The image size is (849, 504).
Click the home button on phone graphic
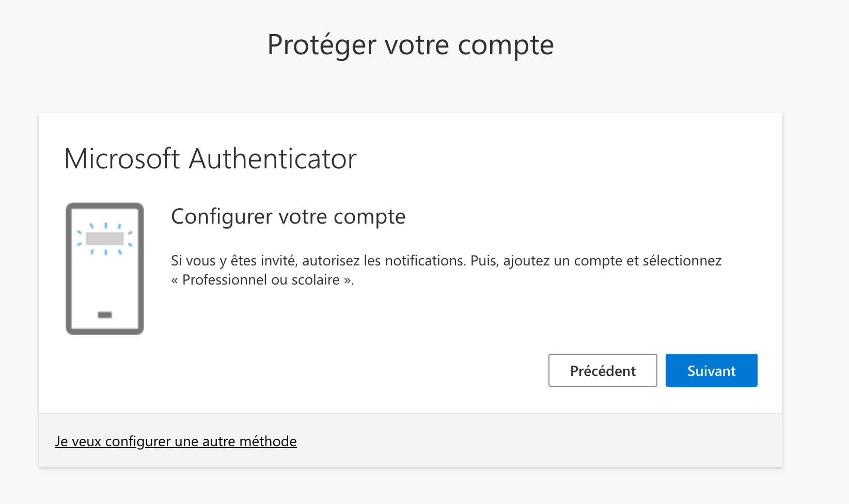105,315
